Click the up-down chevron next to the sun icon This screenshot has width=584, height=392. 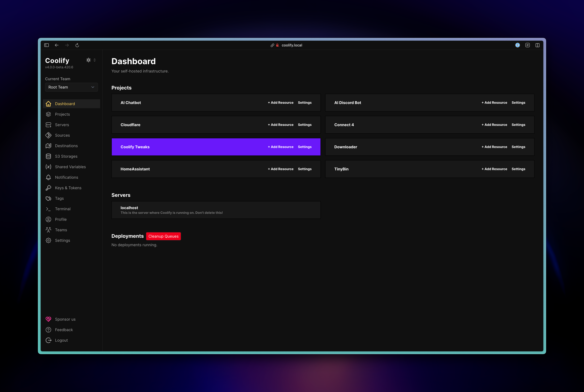95,60
